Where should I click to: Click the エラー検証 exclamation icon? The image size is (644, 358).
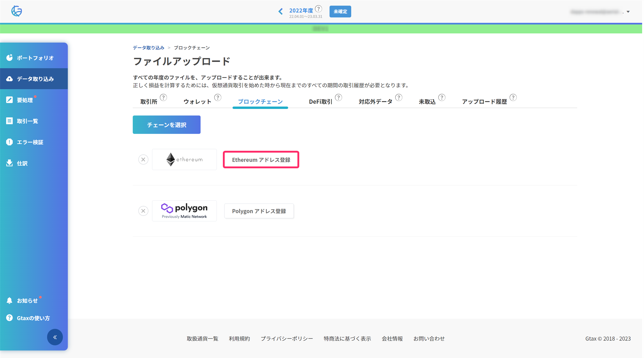coord(9,142)
